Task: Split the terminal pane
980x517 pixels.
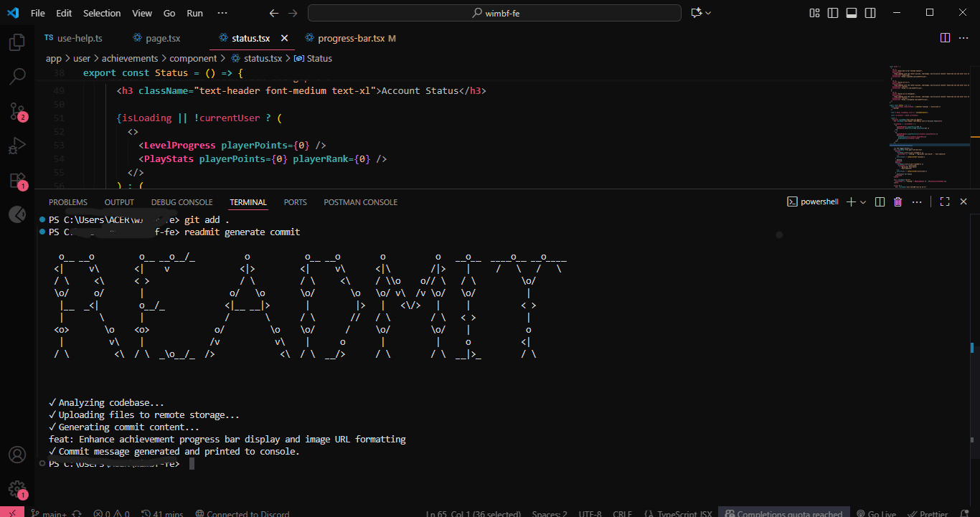Action: (x=880, y=202)
